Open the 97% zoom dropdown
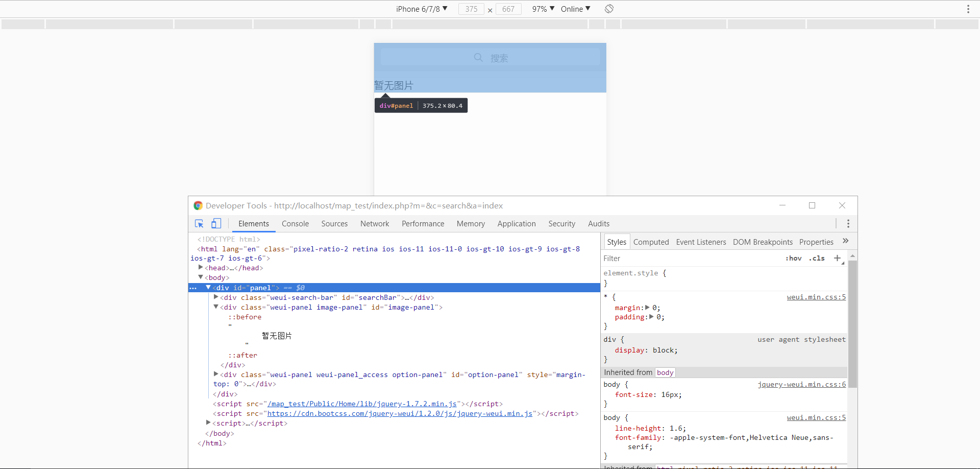The width and height of the screenshot is (980, 469). (543, 9)
